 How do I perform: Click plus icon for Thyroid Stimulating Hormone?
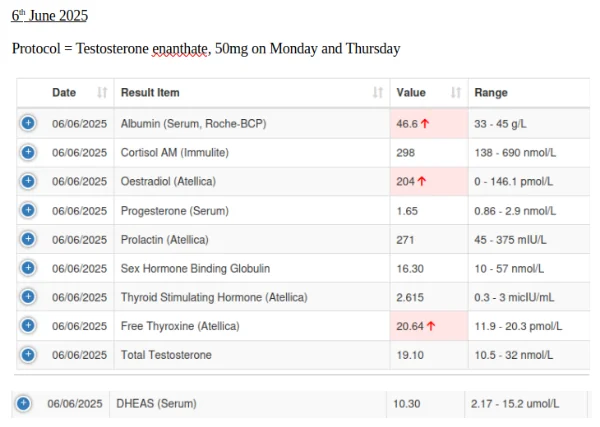coord(28,297)
